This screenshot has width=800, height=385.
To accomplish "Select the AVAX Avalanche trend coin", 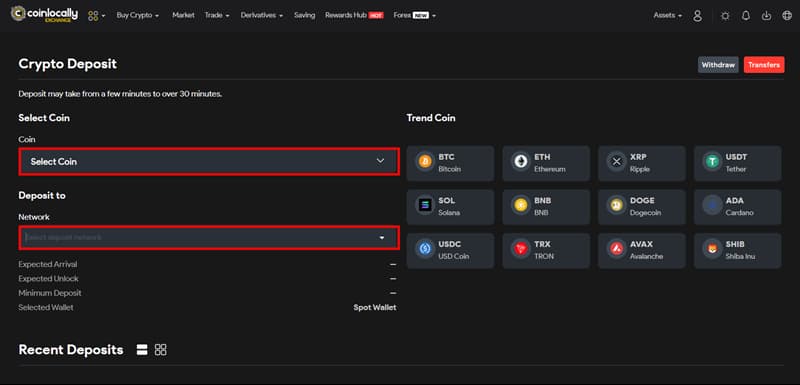I will tap(642, 251).
